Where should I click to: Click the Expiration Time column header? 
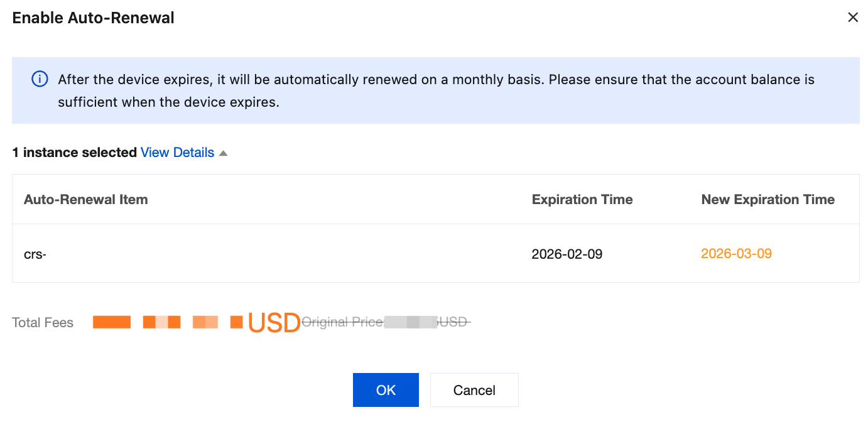pyautogui.click(x=582, y=200)
